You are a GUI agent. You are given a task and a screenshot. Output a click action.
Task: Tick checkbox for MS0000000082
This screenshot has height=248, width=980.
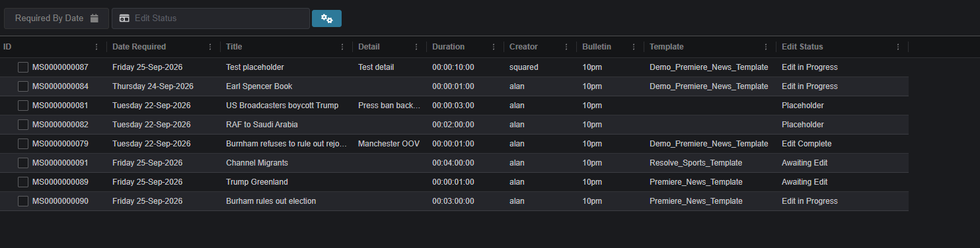(x=23, y=125)
